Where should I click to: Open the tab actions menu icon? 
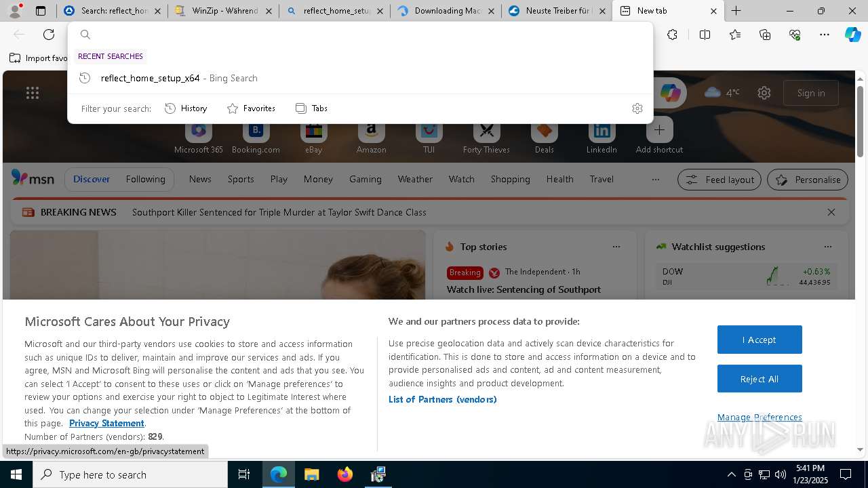click(x=41, y=11)
